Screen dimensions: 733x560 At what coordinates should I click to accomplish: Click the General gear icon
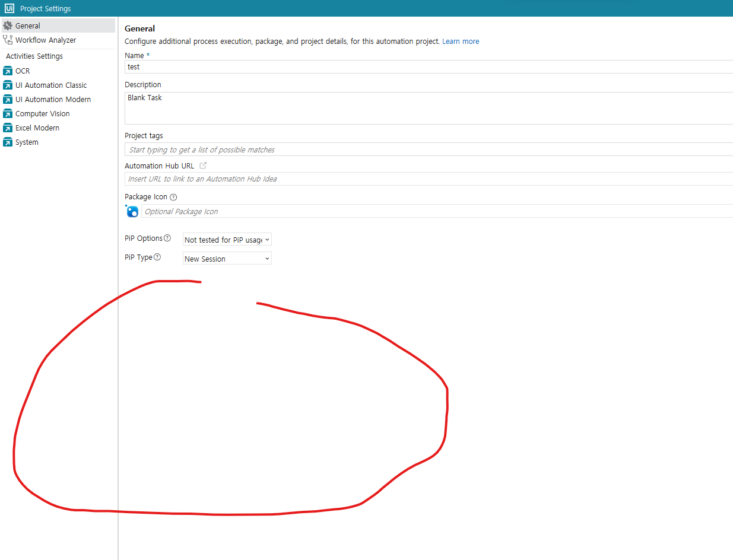(8, 26)
